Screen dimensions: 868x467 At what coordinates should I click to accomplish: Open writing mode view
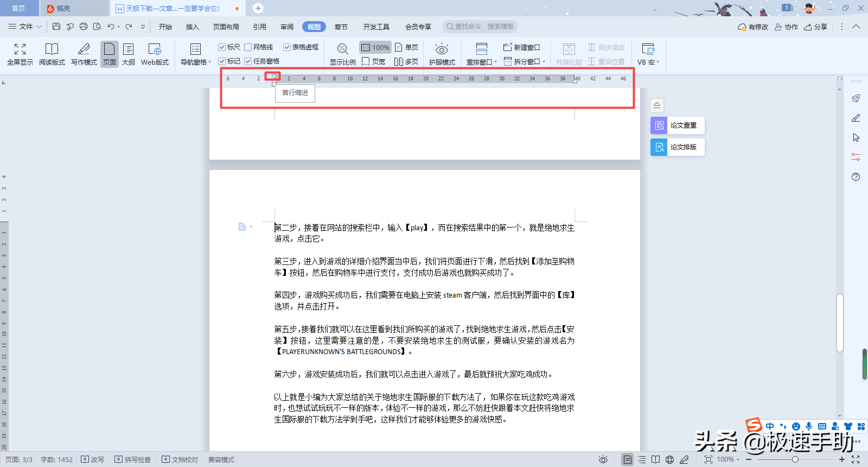[x=84, y=55]
